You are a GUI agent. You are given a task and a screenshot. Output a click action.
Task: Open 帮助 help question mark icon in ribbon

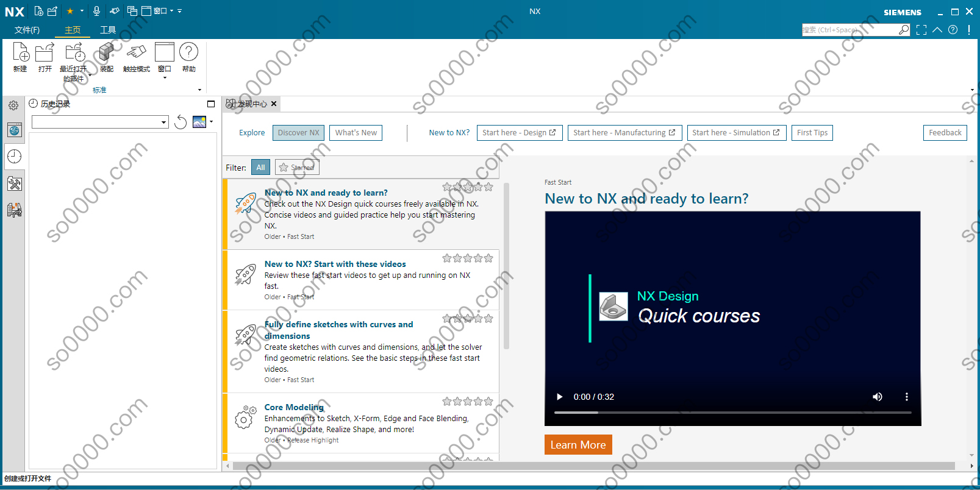coord(189,57)
